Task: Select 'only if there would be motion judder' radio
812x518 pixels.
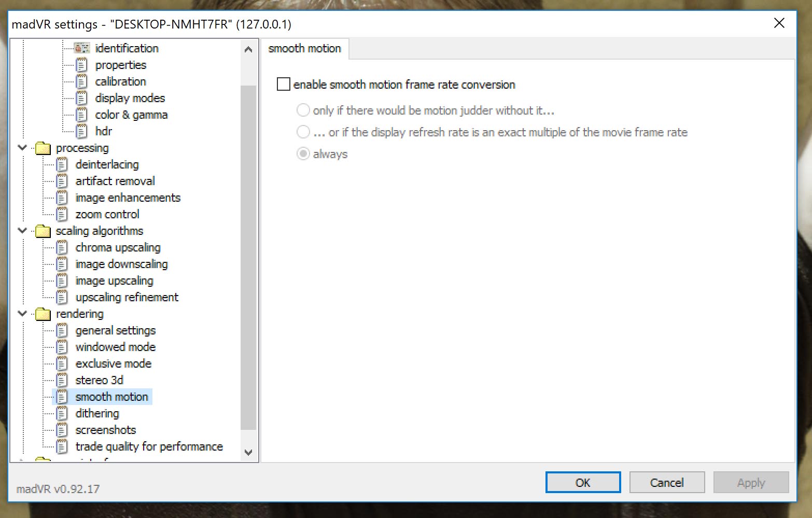Action: coord(303,110)
